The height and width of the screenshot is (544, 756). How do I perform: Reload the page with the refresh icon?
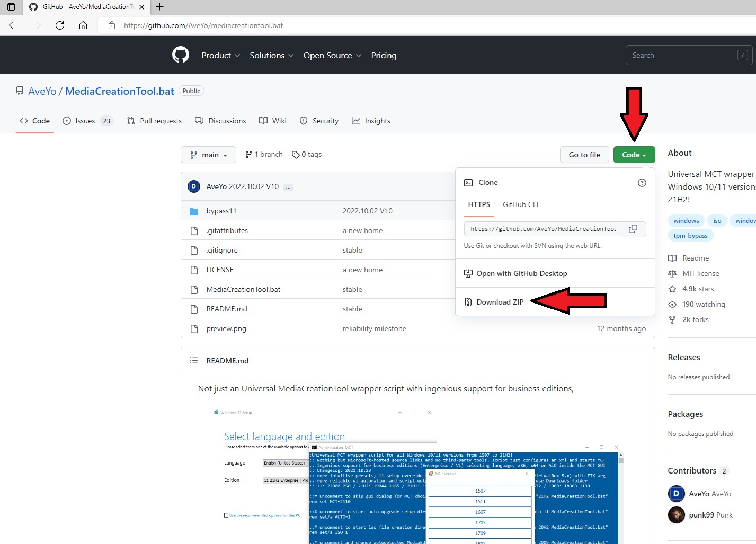pyautogui.click(x=60, y=25)
